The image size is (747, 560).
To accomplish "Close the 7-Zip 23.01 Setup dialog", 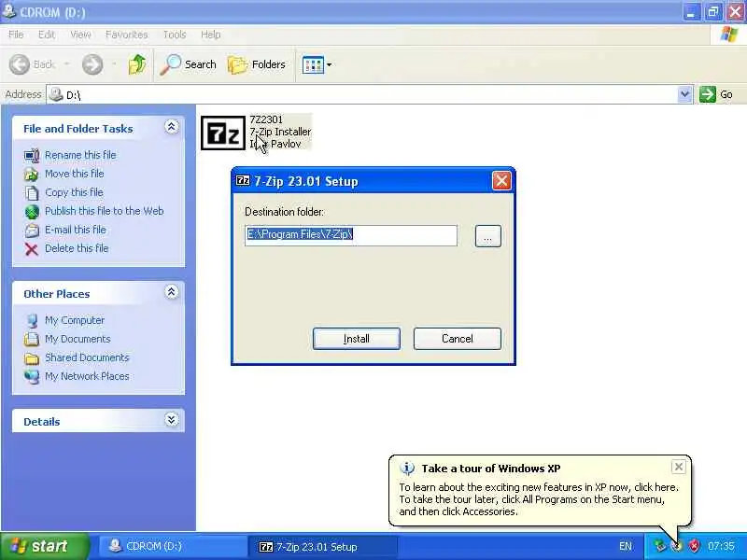I will 501,181.
